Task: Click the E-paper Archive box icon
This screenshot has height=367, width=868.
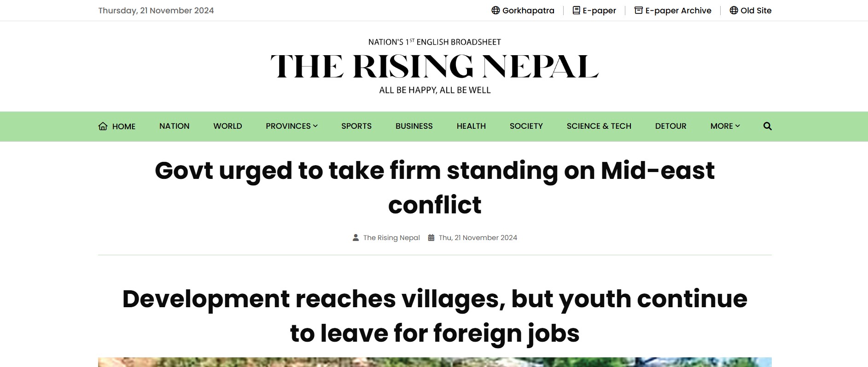Action: click(x=639, y=10)
